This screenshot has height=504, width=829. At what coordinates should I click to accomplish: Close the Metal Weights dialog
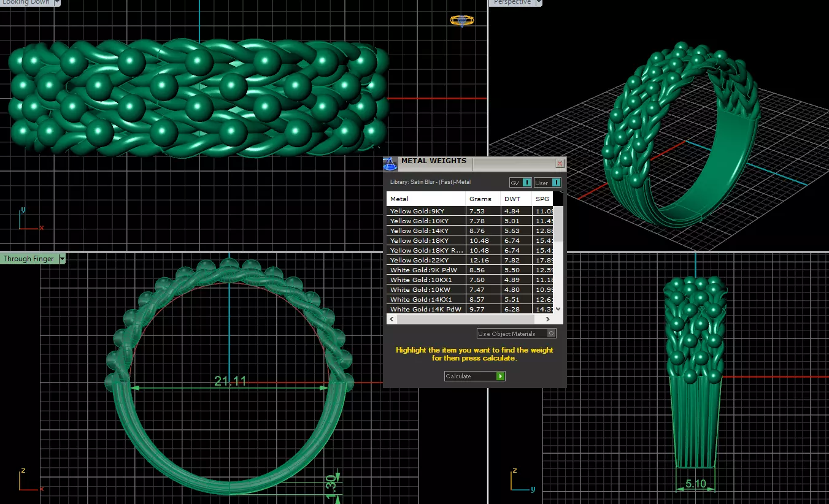560,164
